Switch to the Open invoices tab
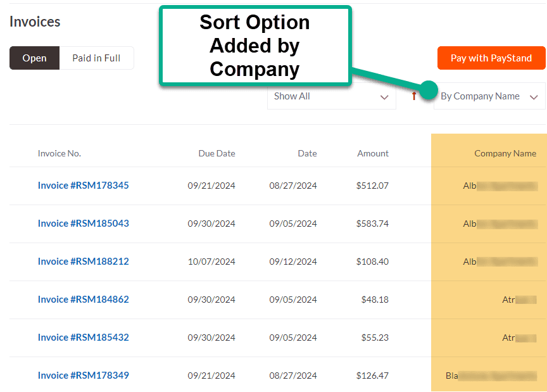Image resolution: width=547 pixels, height=392 pixels. (34, 58)
